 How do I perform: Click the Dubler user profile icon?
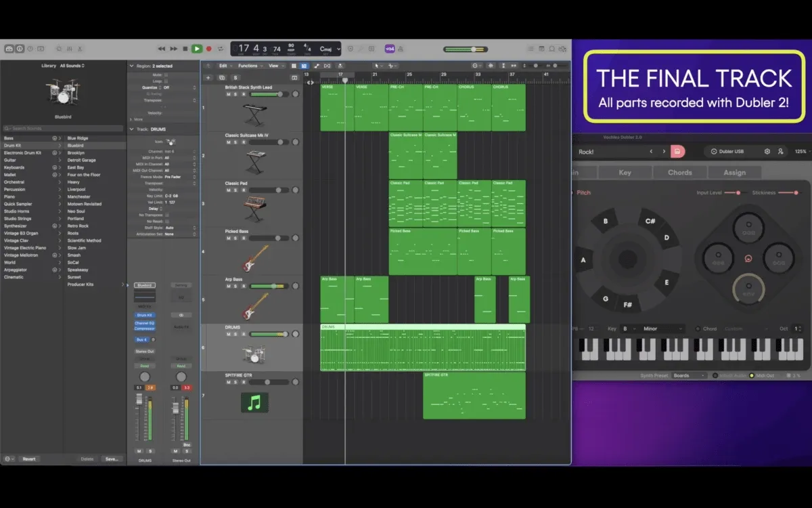pos(781,151)
